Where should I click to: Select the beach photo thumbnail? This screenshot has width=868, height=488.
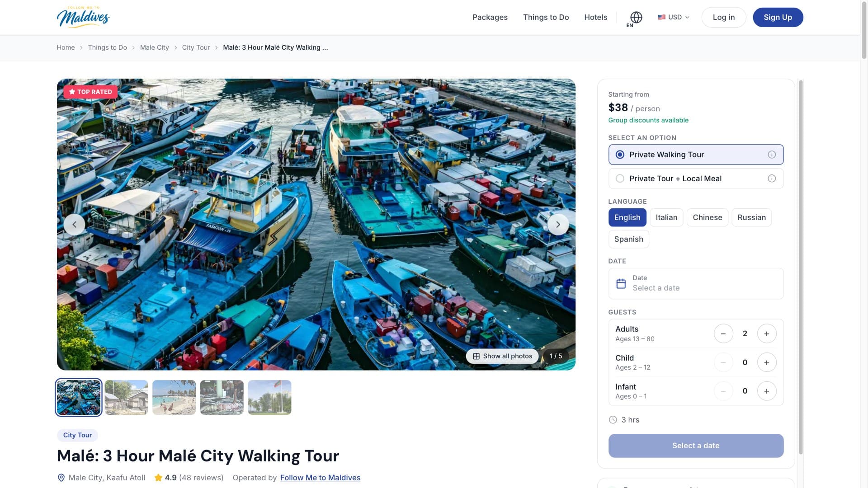pos(174,397)
